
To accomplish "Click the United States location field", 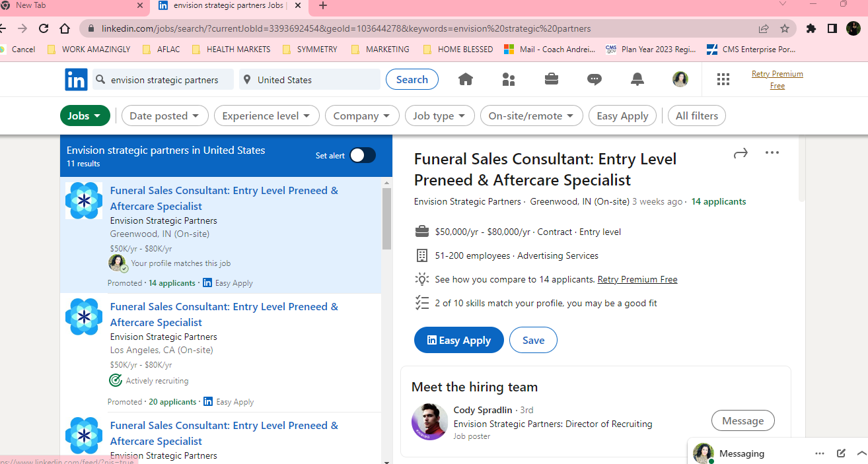I will [x=310, y=79].
